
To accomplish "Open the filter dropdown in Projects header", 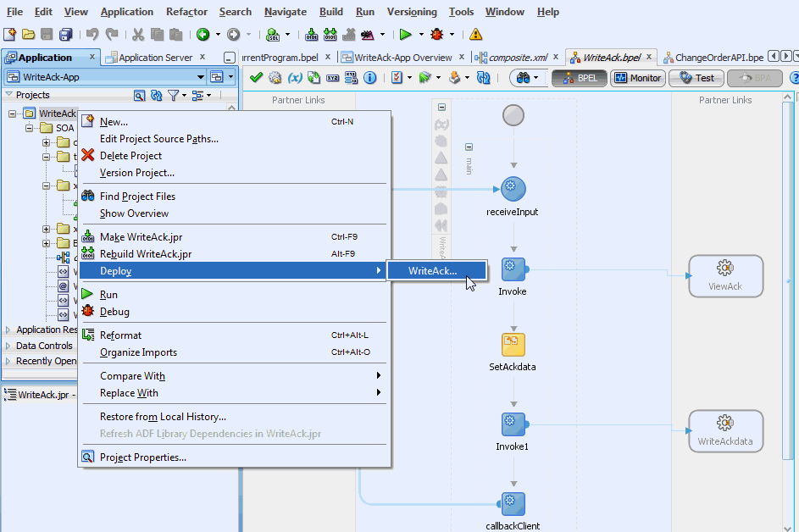I will tap(185, 95).
